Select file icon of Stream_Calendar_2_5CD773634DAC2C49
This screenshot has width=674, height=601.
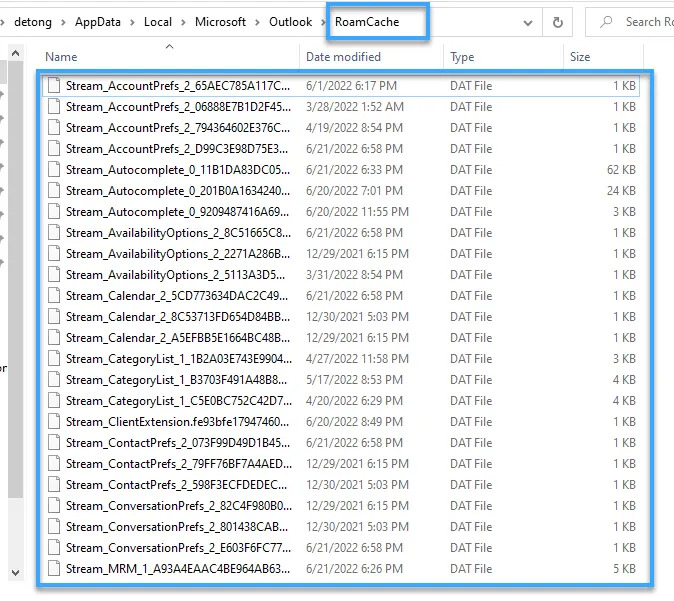coord(54,296)
